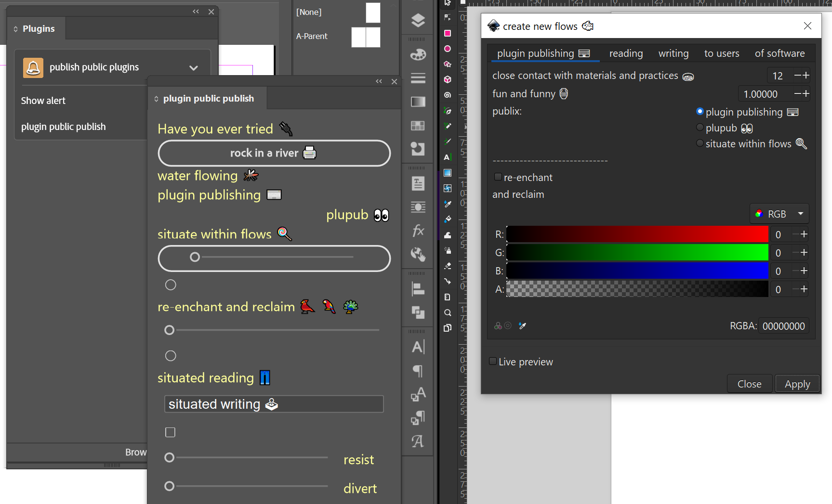
Task: Select the Gradient tool in Inkscape toolbox
Action: (448, 173)
